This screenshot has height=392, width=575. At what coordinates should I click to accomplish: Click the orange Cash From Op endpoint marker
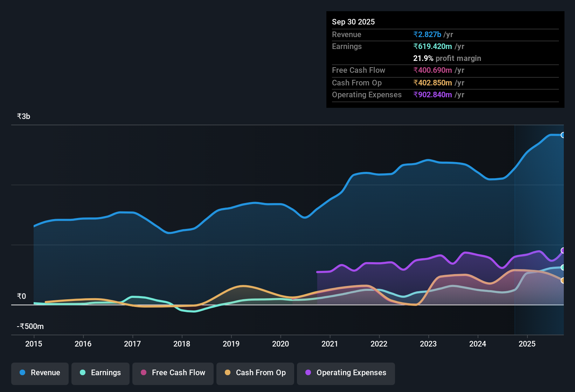pyautogui.click(x=563, y=281)
